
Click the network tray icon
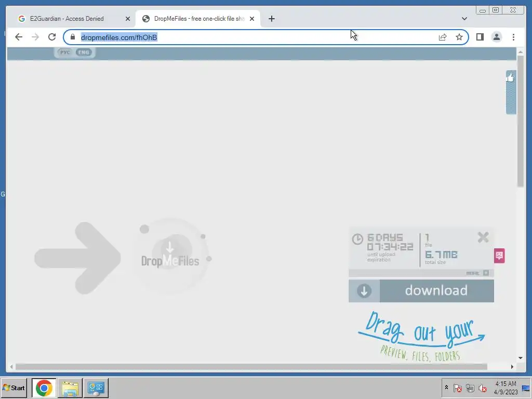click(x=470, y=388)
